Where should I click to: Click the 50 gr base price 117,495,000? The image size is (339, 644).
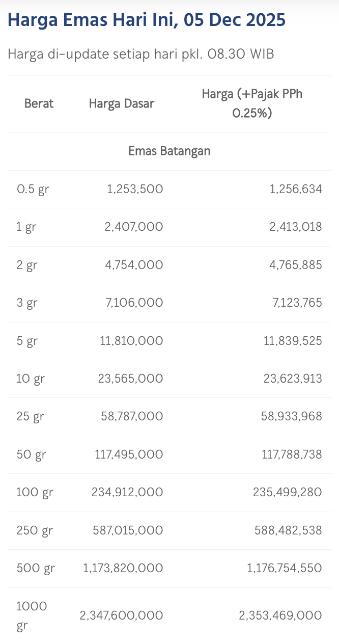coord(129,454)
